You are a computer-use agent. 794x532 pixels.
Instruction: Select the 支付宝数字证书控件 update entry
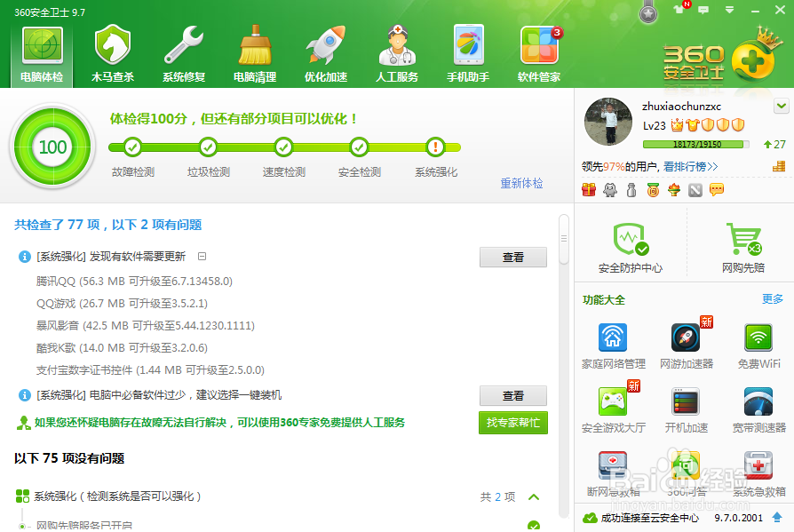pyautogui.click(x=150, y=370)
